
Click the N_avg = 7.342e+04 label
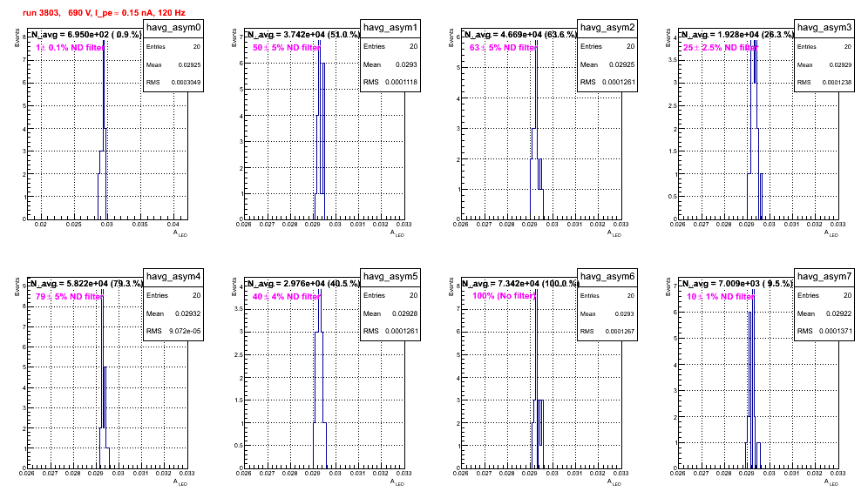click(x=519, y=284)
